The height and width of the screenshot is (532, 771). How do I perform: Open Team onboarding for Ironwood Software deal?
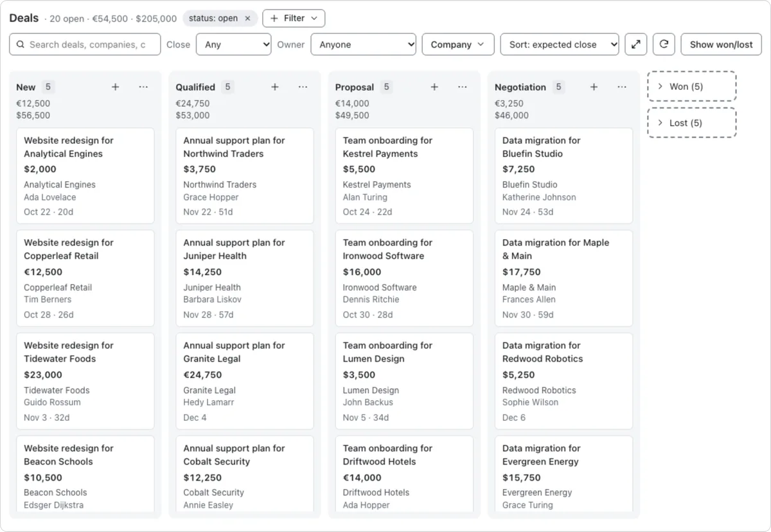pyautogui.click(x=404, y=278)
